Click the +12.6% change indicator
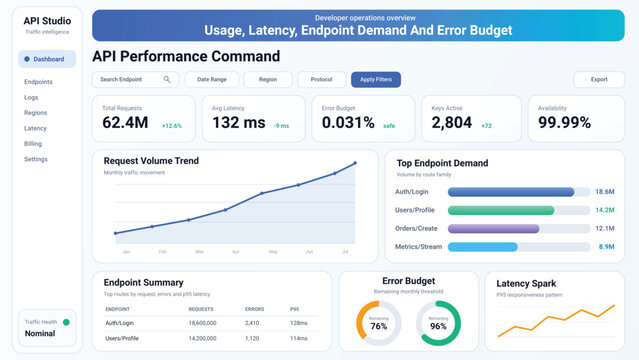This screenshot has width=639, height=360. pyautogui.click(x=172, y=126)
